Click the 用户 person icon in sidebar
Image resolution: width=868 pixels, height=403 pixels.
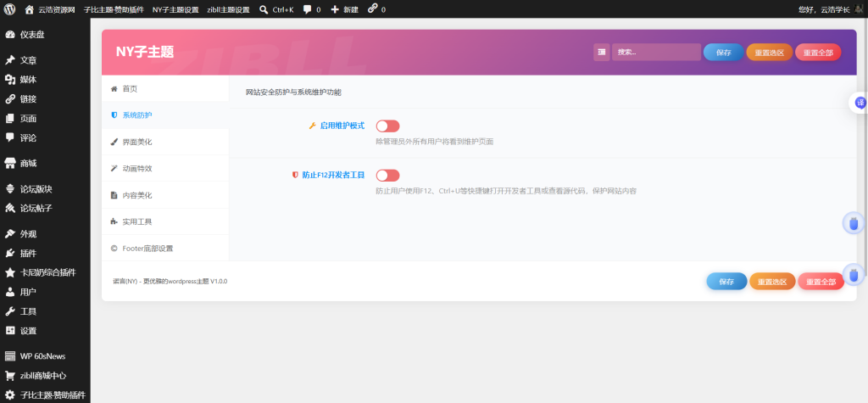(x=10, y=292)
